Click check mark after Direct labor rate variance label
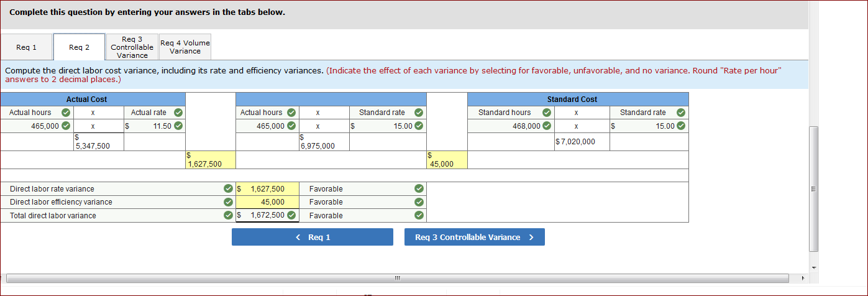 click(229, 189)
